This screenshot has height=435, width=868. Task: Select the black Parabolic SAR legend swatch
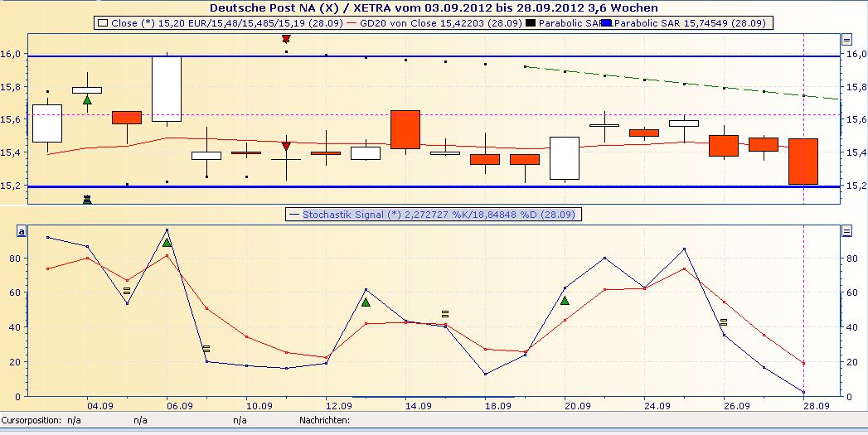click(x=531, y=23)
